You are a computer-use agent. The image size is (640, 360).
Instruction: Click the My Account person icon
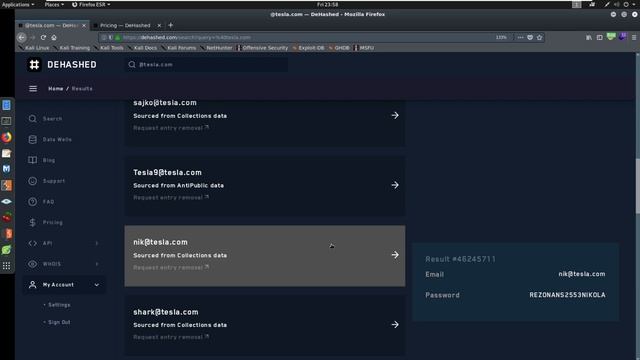[33, 285]
